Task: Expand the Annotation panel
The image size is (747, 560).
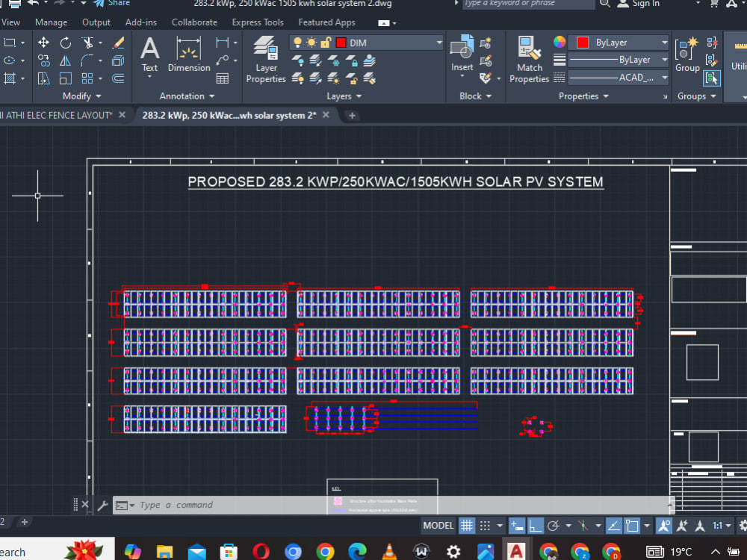Action: tap(187, 96)
